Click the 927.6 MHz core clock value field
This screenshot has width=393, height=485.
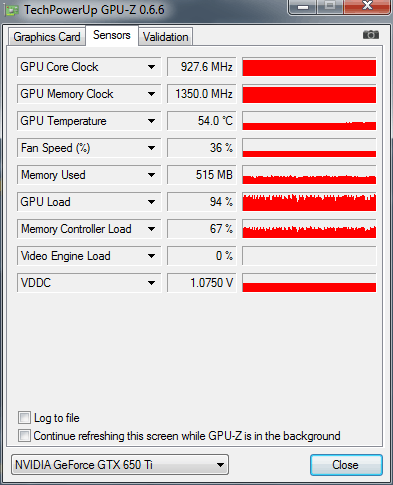(x=202, y=67)
